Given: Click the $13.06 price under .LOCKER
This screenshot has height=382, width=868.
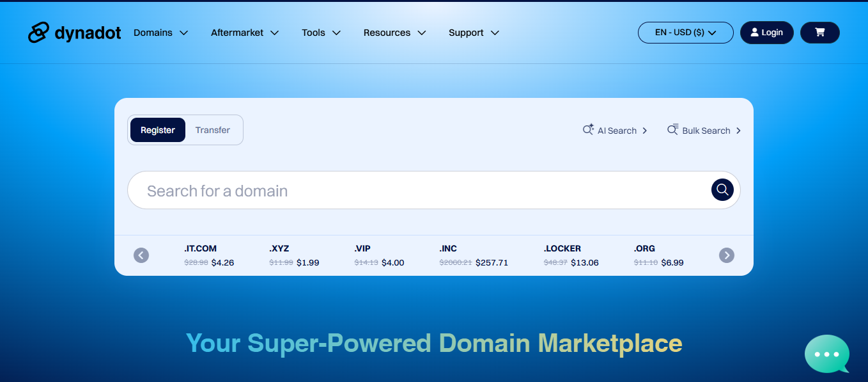Looking at the screenshot, I should pos(585,262).
